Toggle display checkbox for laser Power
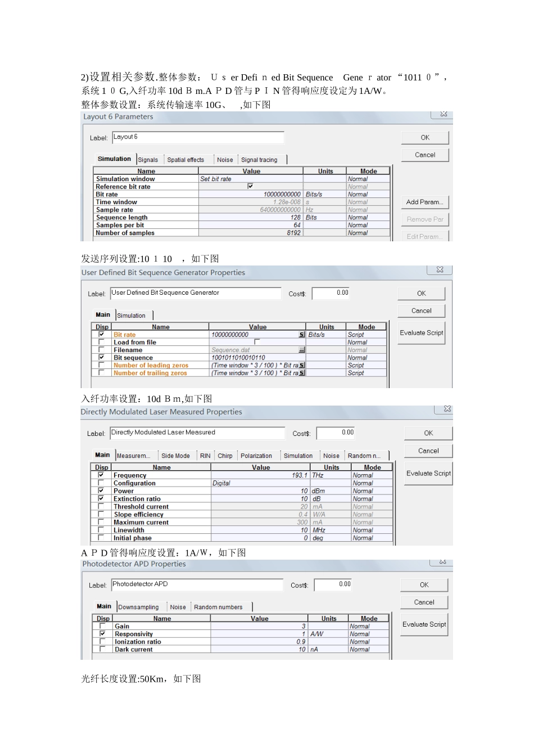 pyautogui.click(x=101, y=490)
